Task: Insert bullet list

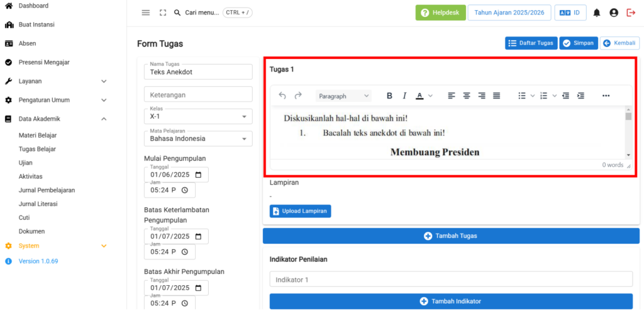Action: [522, 95]
